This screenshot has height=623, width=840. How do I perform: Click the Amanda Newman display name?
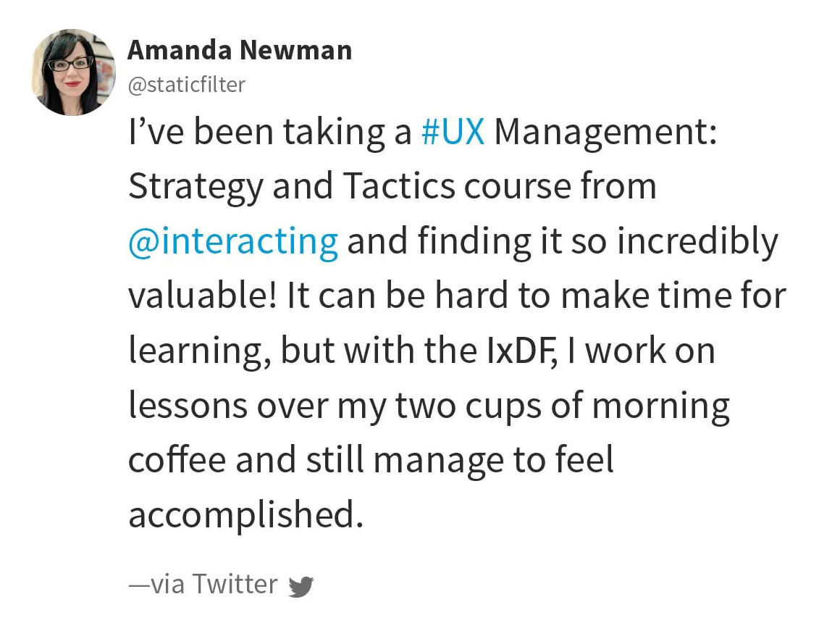tap(240, 51)
